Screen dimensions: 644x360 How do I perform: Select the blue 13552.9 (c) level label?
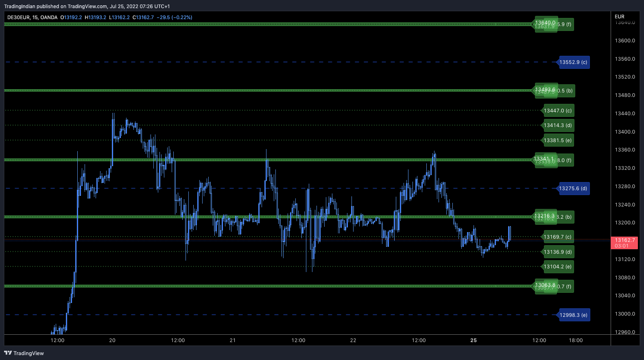pyautogui.click(x=573, y=62)
